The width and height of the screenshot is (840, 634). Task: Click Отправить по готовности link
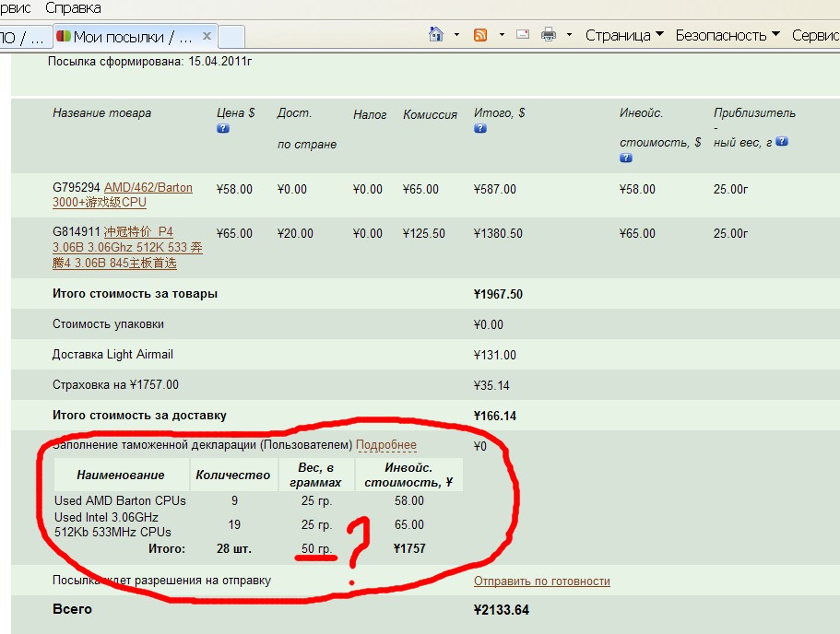point(541,581)
